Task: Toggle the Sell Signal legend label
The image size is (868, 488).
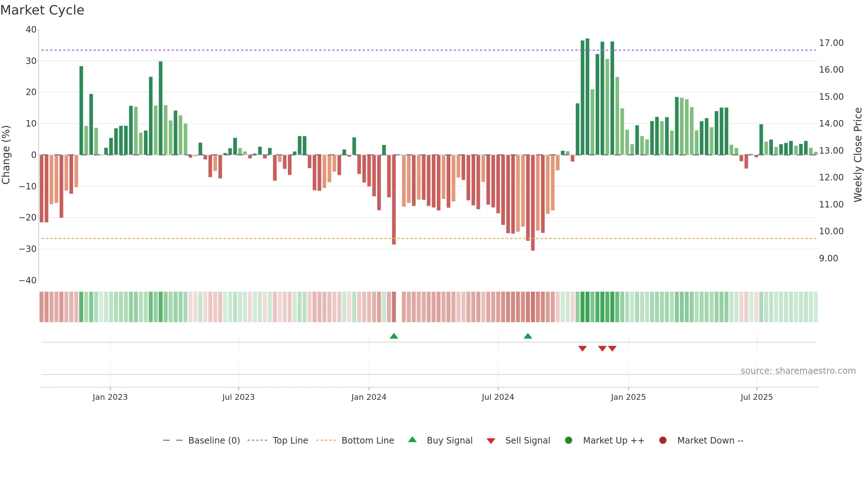Action: pyautogui.click(x=528, y=440)
